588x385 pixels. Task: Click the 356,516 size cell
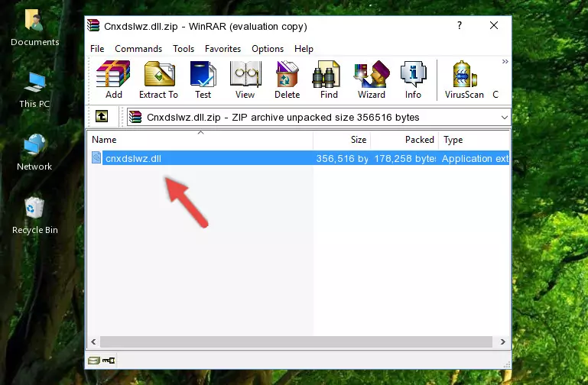[x=342, y=158]
